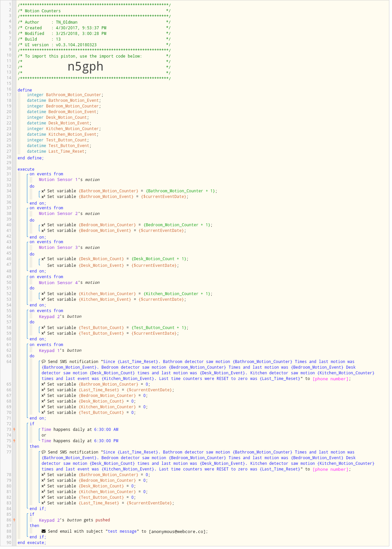392x549 pixels.
Task: Select 'datetime Desk_Motion_Event' declaration in define
Action: pyautogui.click(x=59, y=123)
